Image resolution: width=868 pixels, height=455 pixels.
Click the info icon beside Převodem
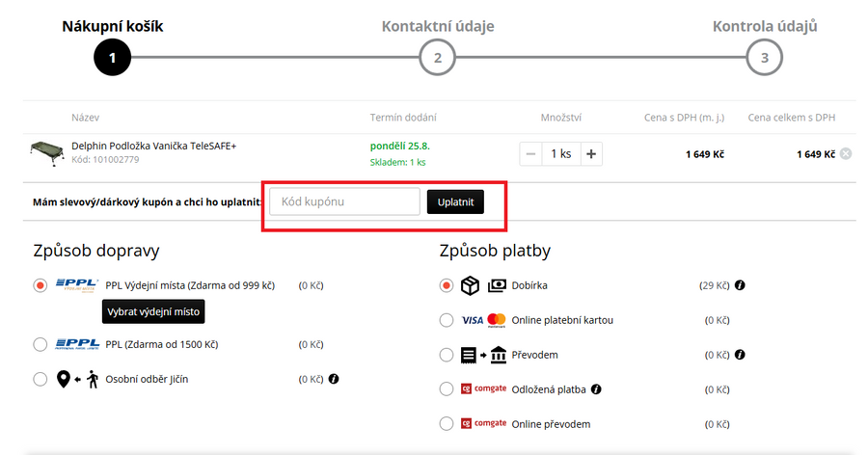[740, 355]
